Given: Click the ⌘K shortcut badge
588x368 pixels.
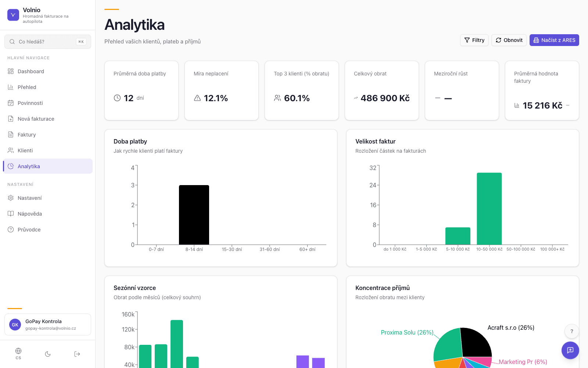Looking at the screenshot, I should click(81, 42).
